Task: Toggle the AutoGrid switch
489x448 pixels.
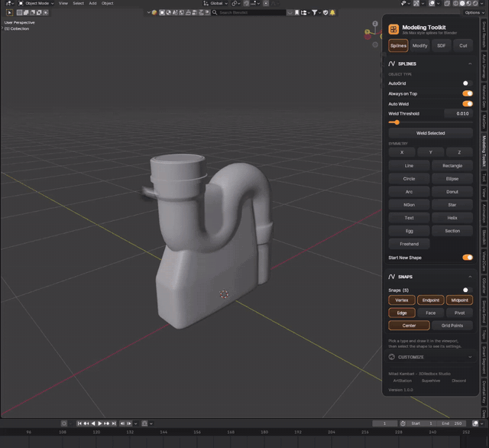Action: (467, 83)
